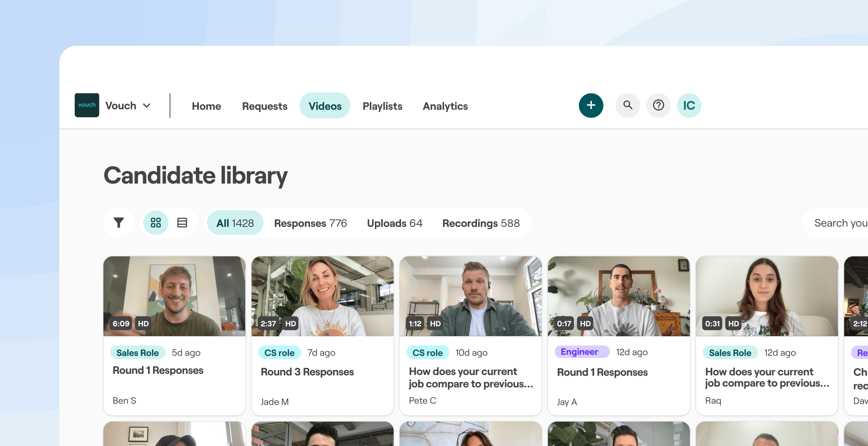Click HD badge on Ben S video
The height and width of the screenshot is (446, 868).
point(143,323)
